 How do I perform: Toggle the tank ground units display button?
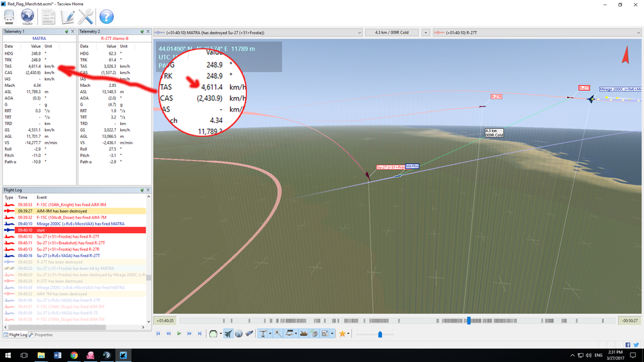tap(304, 334)
